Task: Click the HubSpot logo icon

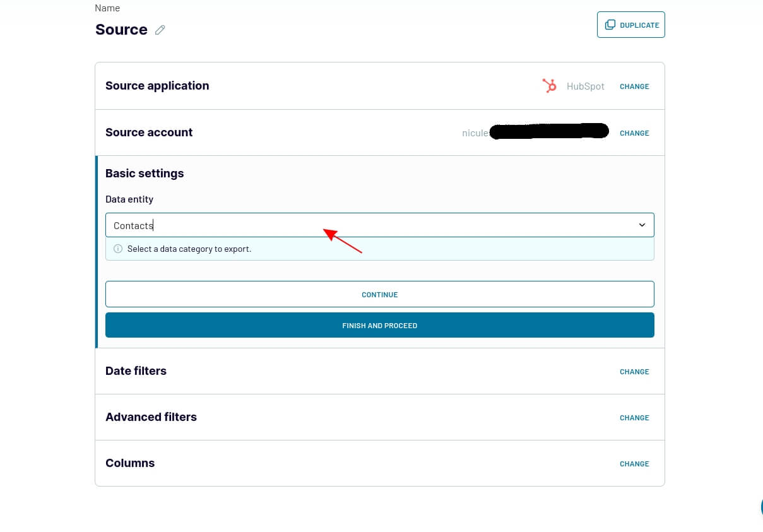Action: coord(550,86)
